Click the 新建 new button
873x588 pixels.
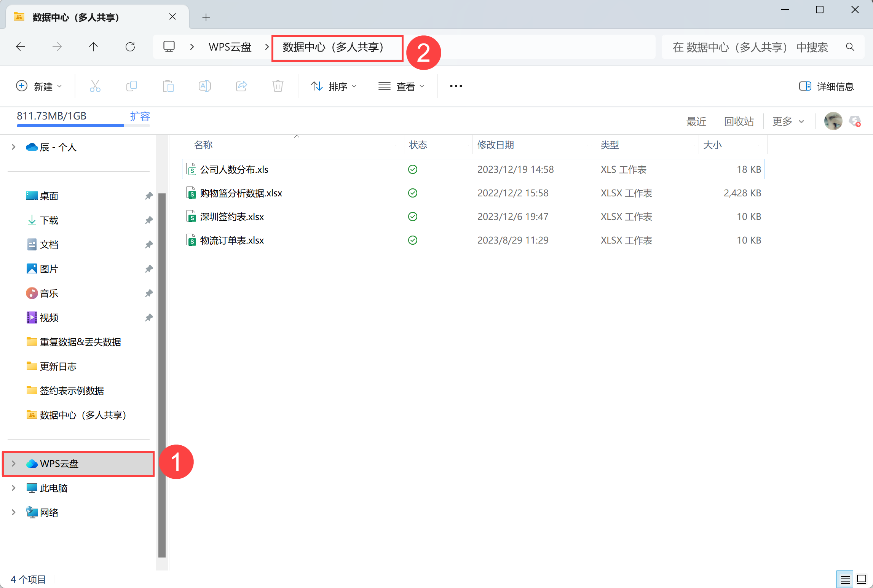pos(39,86)
